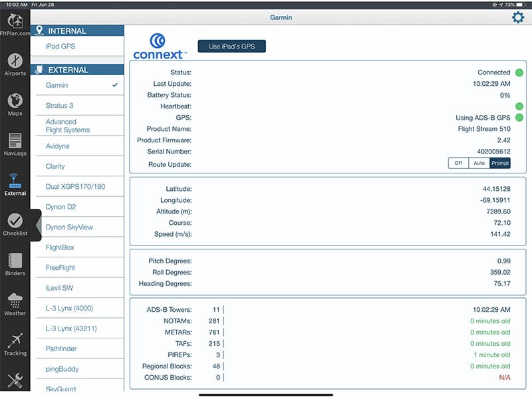Click the green Heartbeat indicator
Viewport: 532px width, 399px height.
tap(519, 106)
